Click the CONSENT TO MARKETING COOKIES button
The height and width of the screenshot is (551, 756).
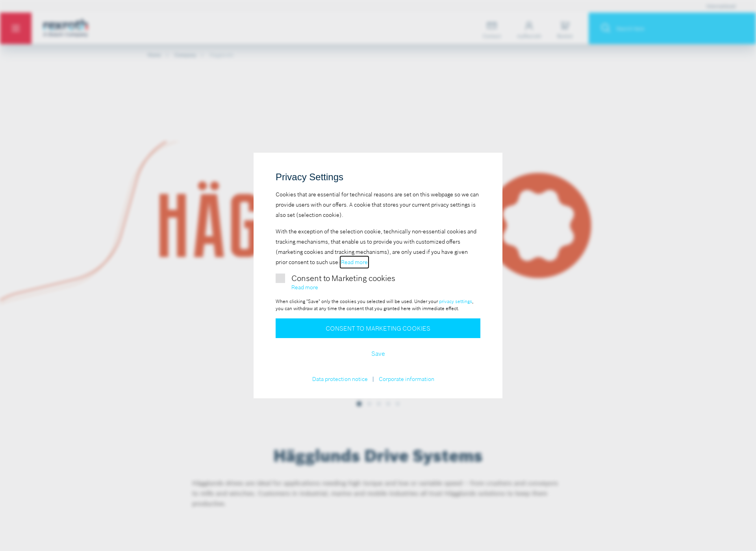point(378,327)
